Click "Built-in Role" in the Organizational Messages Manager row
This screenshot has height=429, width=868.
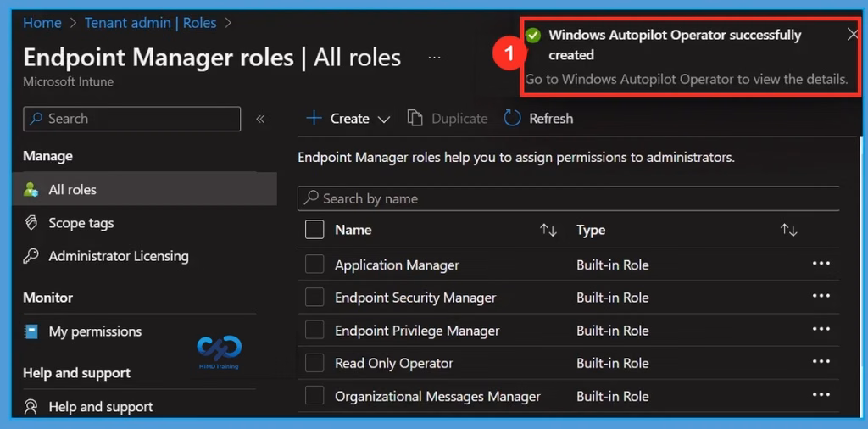coord(612,396)
